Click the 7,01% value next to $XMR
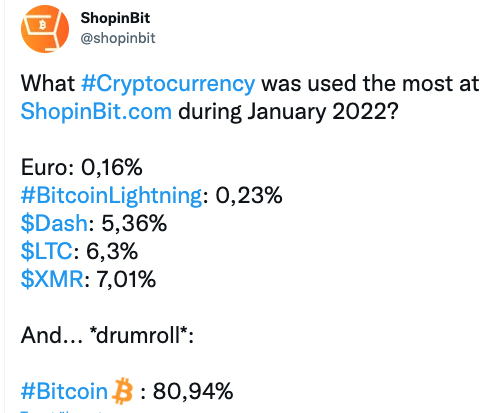 (126, 279)
